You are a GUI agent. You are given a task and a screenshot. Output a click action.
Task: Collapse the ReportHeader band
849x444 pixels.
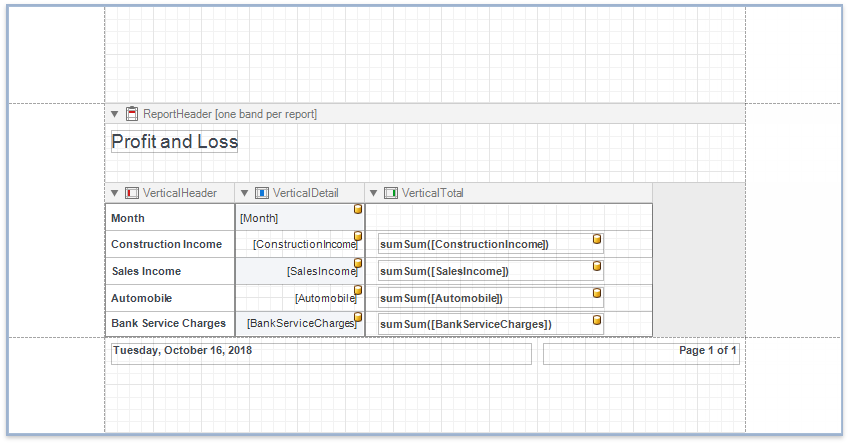pos(115,114)
